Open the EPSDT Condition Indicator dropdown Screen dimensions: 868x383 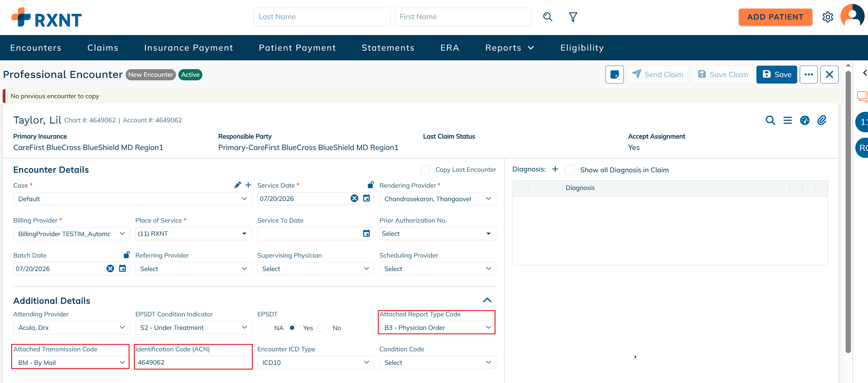click(193, 328)
